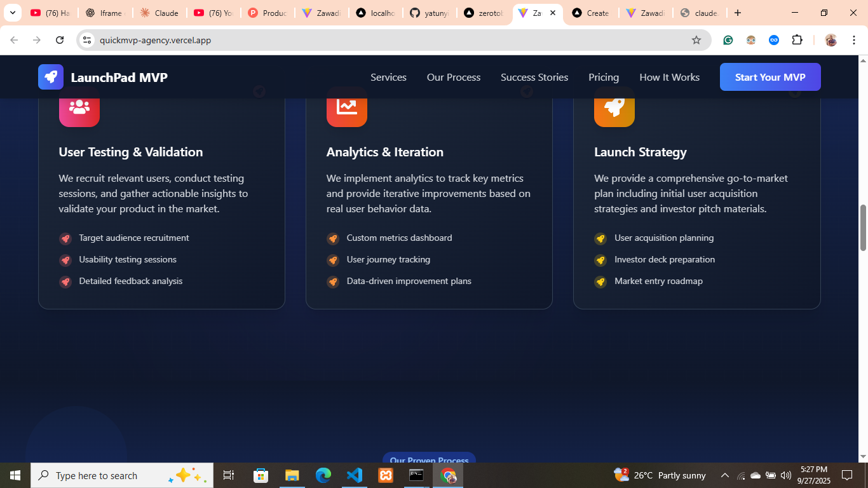868x488 pixels.
Task: Click the blue infinity extension icon
Action: pyautogui.click(x=774, y=40)
